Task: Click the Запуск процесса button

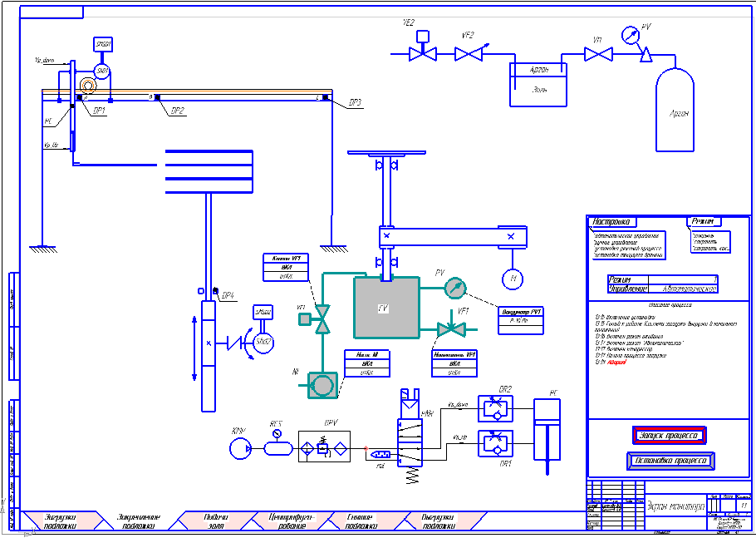Action: coord(669,435)
